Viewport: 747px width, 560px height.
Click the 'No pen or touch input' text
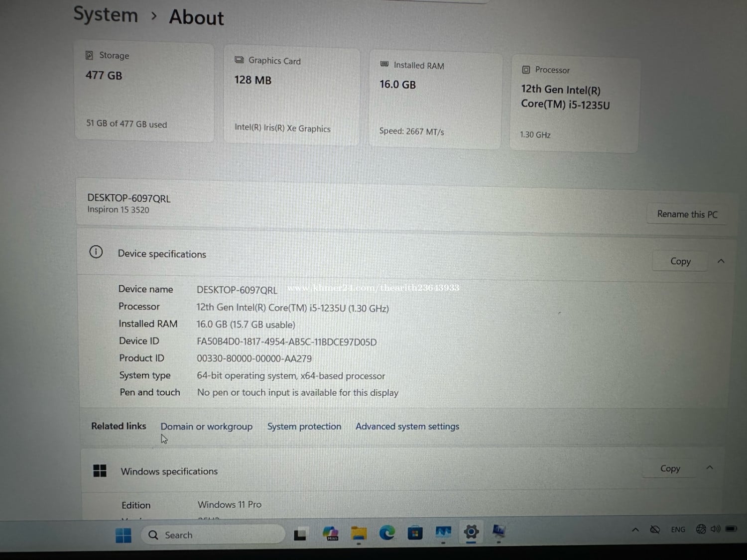pos(298,393)
